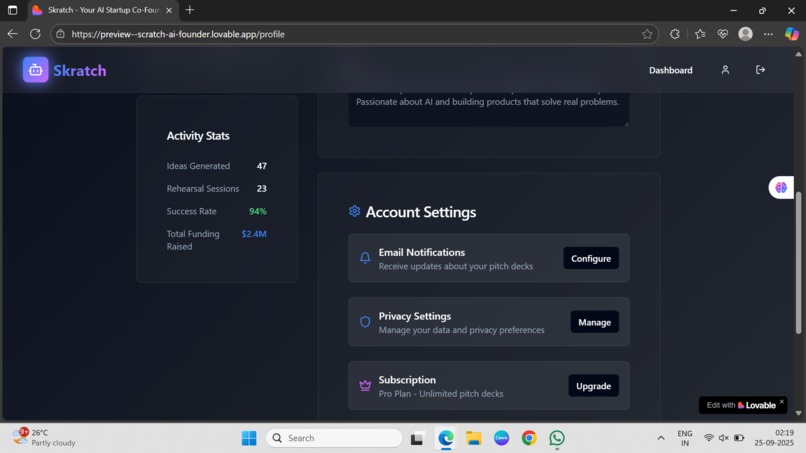Click the logout icon in header
Viewport: 806px width, 453px height.
[x=760, y=70]
